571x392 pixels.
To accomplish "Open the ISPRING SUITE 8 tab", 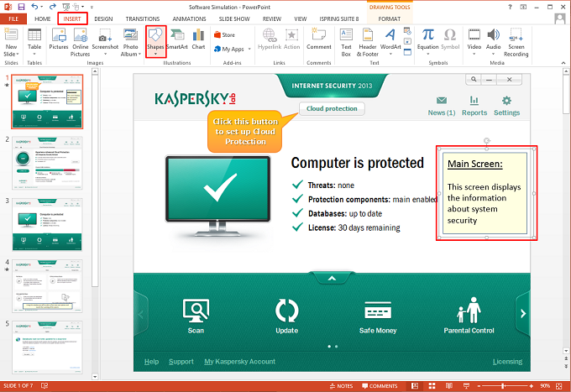I will [339, 19].
